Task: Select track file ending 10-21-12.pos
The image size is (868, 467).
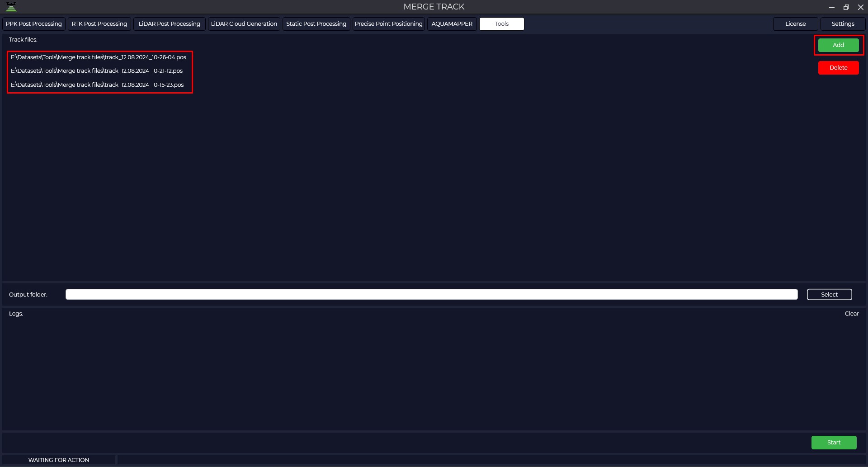Action: [x=97, y=71]
